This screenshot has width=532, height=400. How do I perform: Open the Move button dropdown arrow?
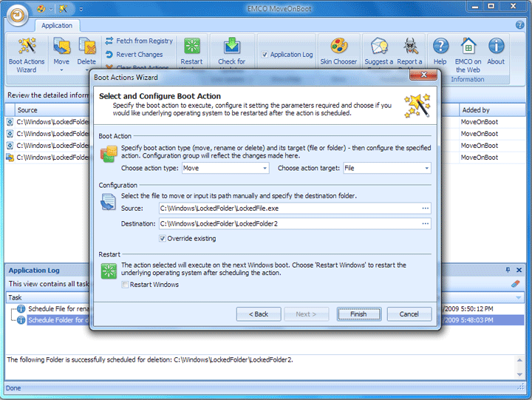tap(61, 70)
